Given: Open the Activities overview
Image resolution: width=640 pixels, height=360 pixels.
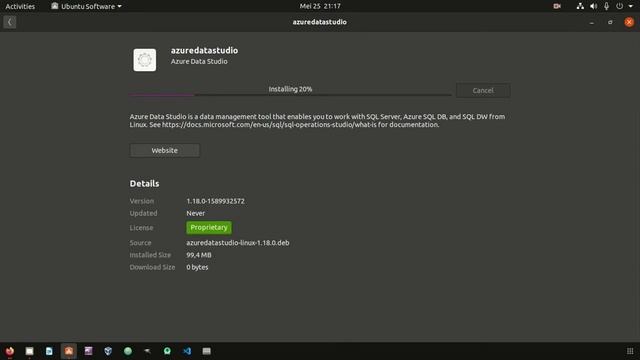Looking at the screenshot, I should pyautogui.click(x=20, y=6).
